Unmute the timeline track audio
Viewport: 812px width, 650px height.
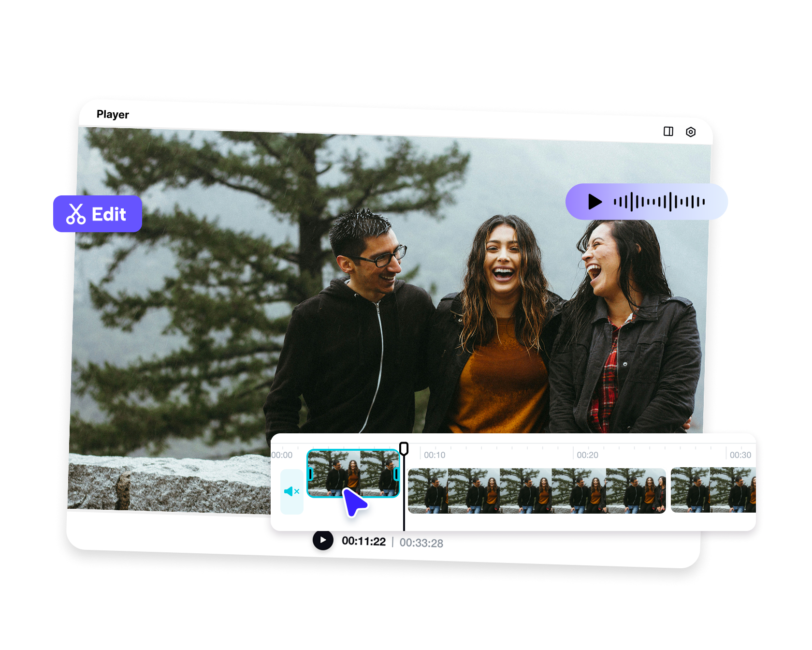[292, 491]
